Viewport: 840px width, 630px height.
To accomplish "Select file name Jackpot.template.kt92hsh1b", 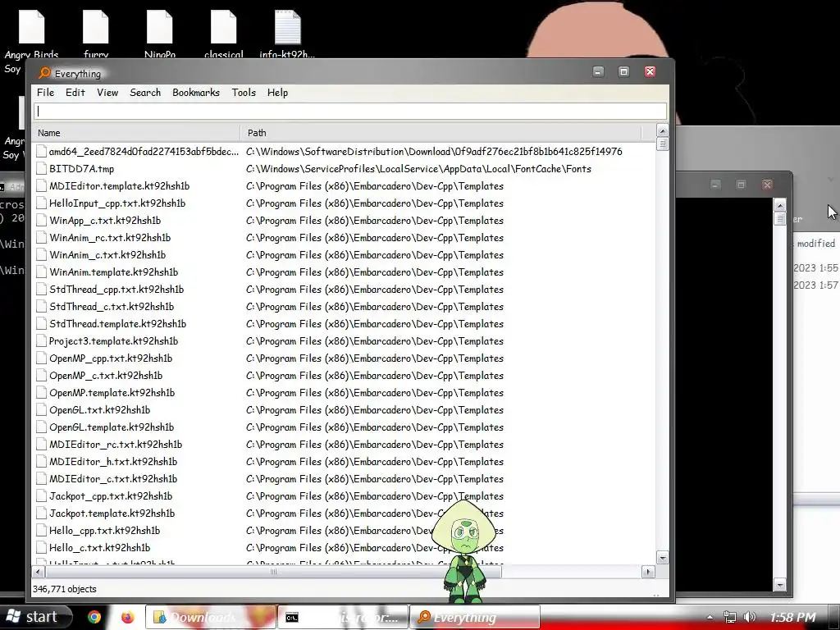I will [x=112, y=514].
